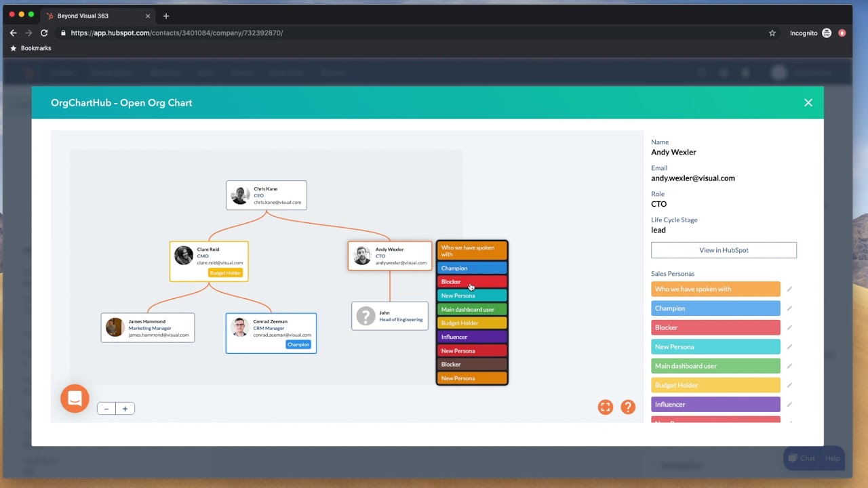Click Andy Wexler's avatar photo
Viewport: 868px width, 488px height.
pos(363,256)
